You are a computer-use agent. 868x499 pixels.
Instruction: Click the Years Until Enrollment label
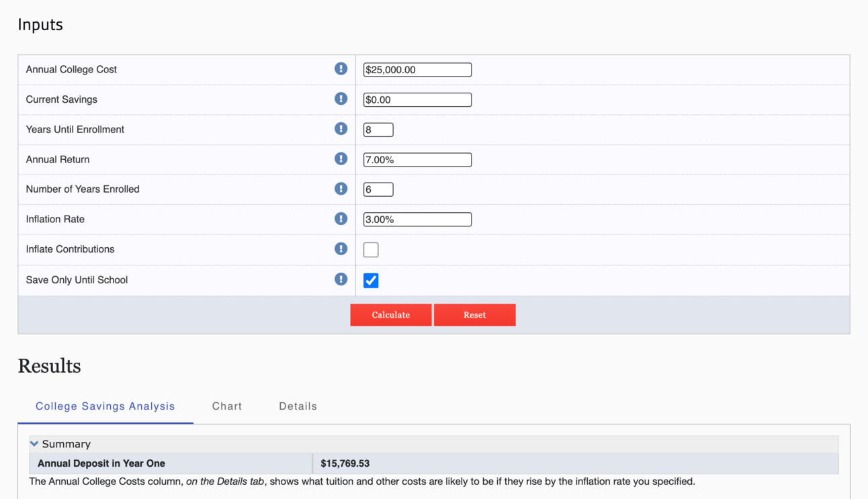click(75, 130)
